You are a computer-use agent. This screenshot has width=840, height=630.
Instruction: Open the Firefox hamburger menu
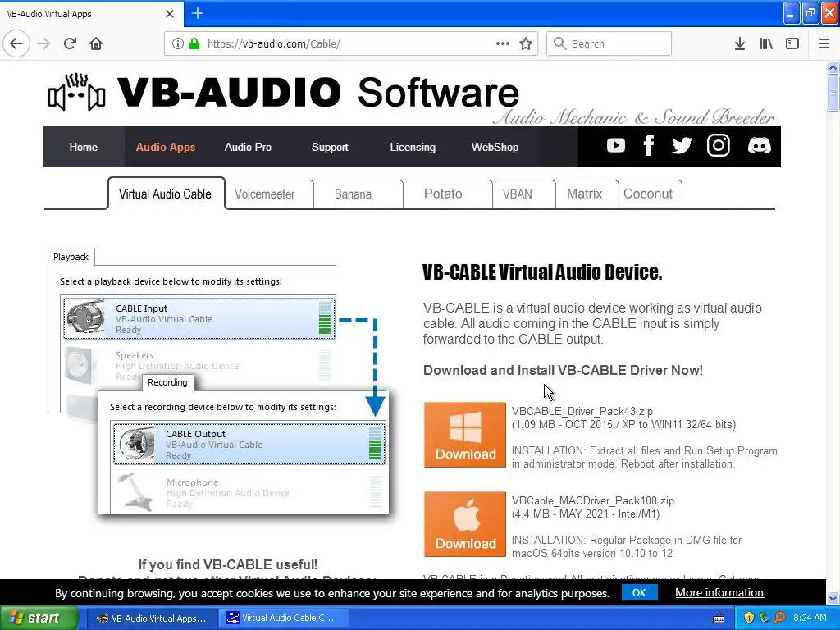824,43
